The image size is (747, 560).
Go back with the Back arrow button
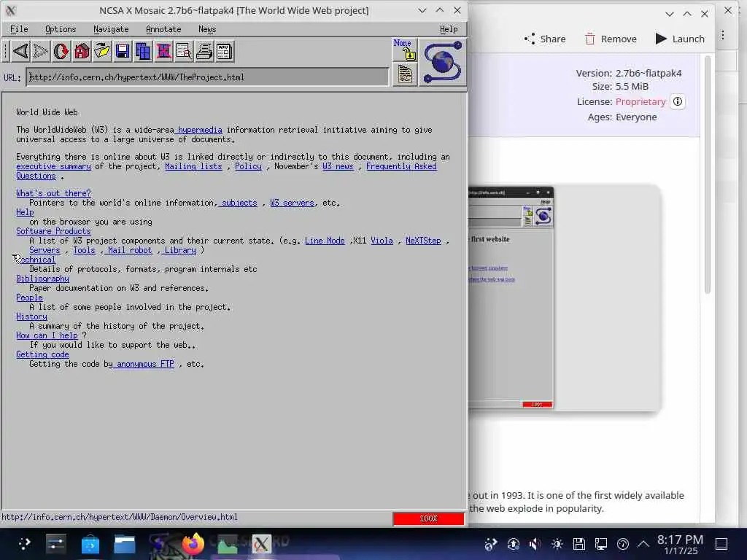coord(20,51)
